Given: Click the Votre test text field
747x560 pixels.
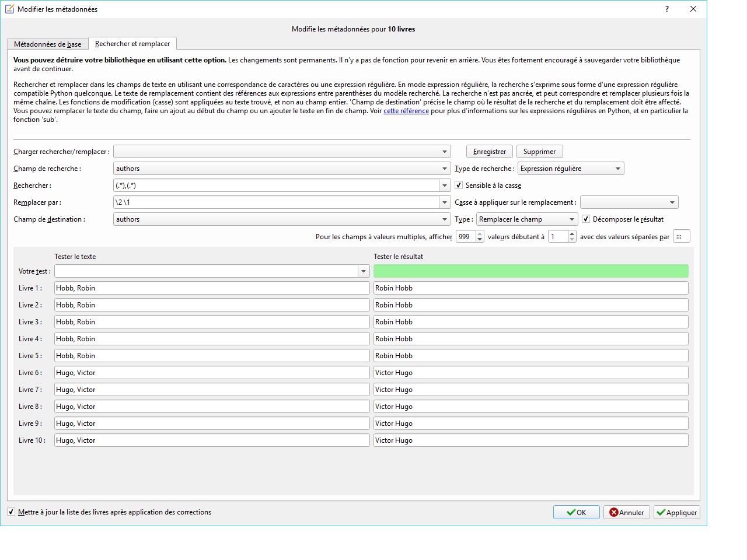Looking at the screenshot, I should (206, 271).
